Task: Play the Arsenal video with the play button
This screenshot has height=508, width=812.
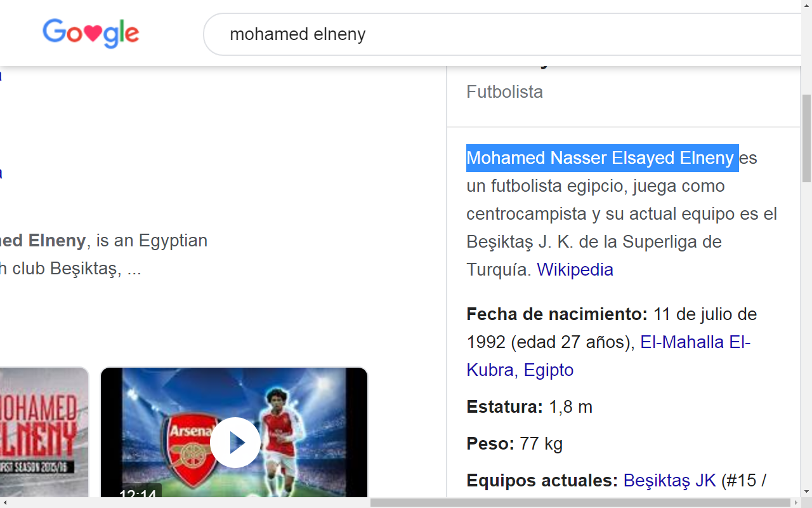Action: (235, 443)
